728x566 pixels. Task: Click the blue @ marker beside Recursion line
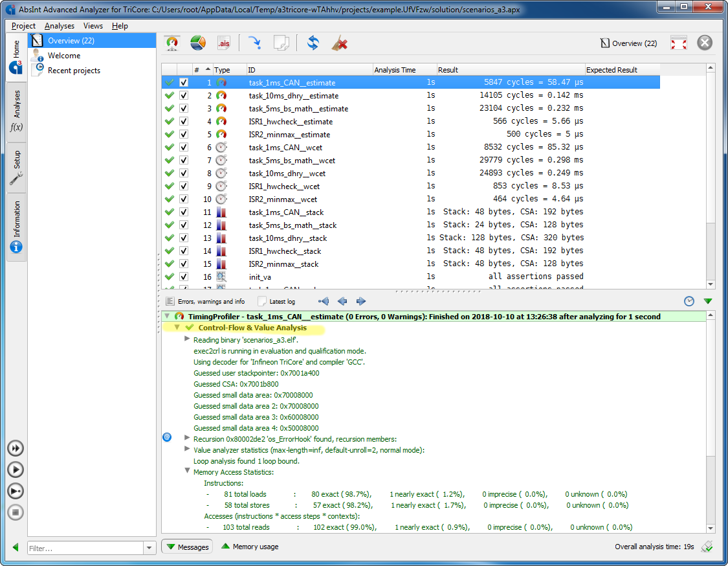[167, 437]
